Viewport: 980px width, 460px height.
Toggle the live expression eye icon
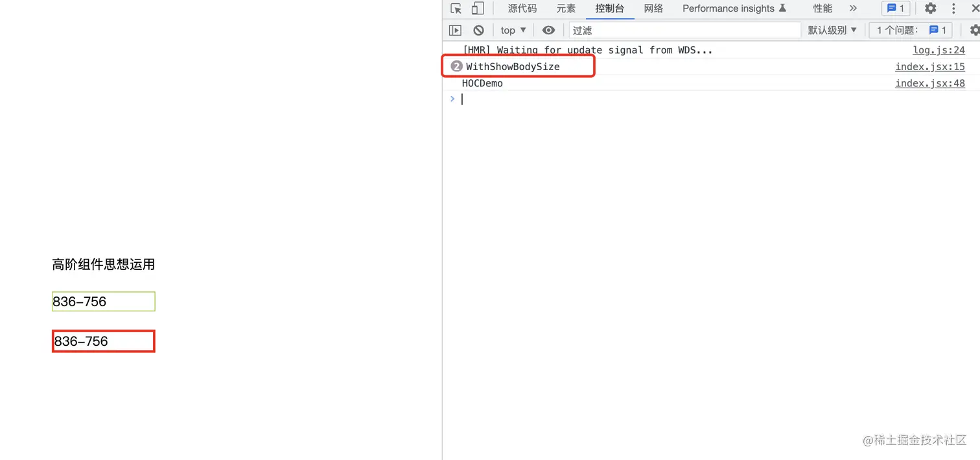tap(548, 30)
